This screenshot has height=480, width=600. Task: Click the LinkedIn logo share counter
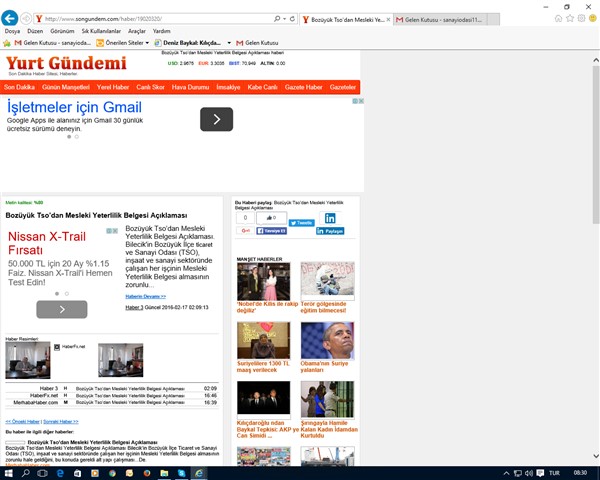point(330,218)
